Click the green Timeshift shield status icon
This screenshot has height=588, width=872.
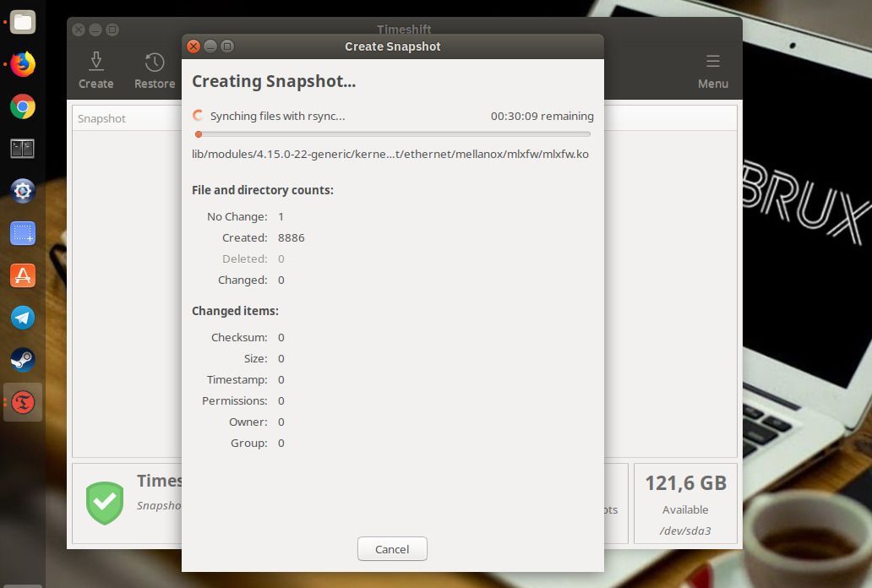pyautogui.click(x=105, y=502)
